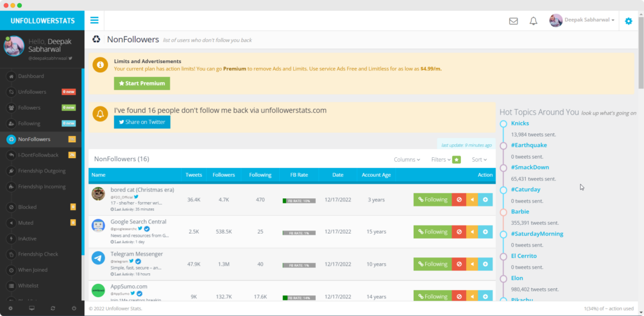Open the messages envelope icon
This screenshot has width=644, height=316.
[513, 21]
